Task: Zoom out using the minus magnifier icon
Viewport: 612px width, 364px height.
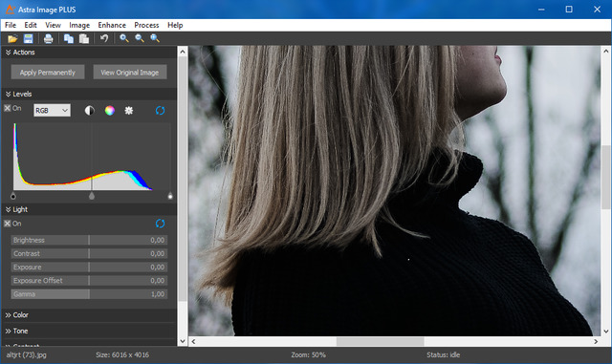Action: [140, 38]
